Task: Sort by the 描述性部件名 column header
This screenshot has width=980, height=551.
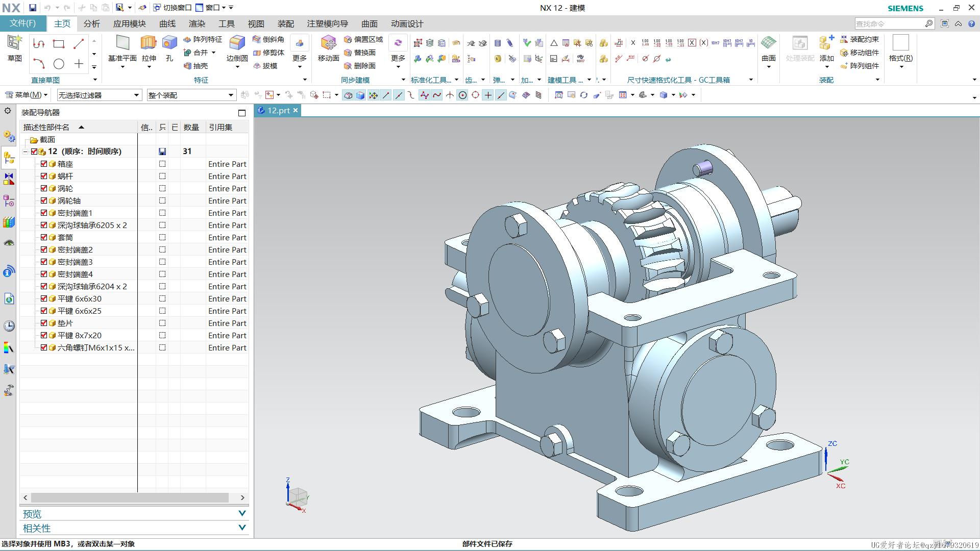Action: pos(79,127)
